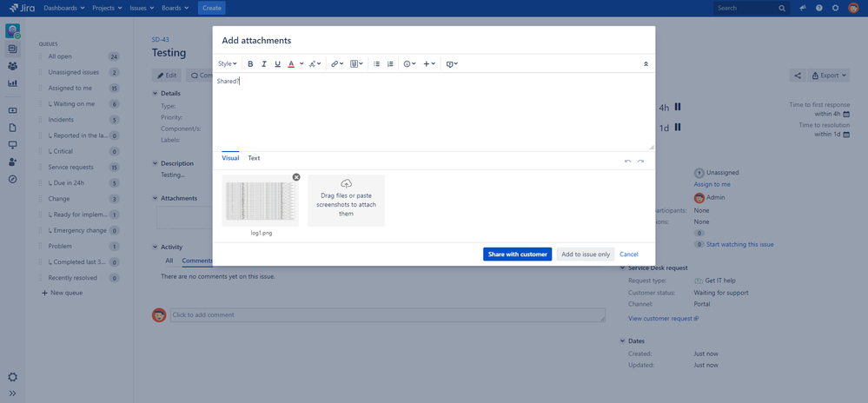Screen dimensions: 868x403
Task: Insert a numbered list
Action: [390, 63]
